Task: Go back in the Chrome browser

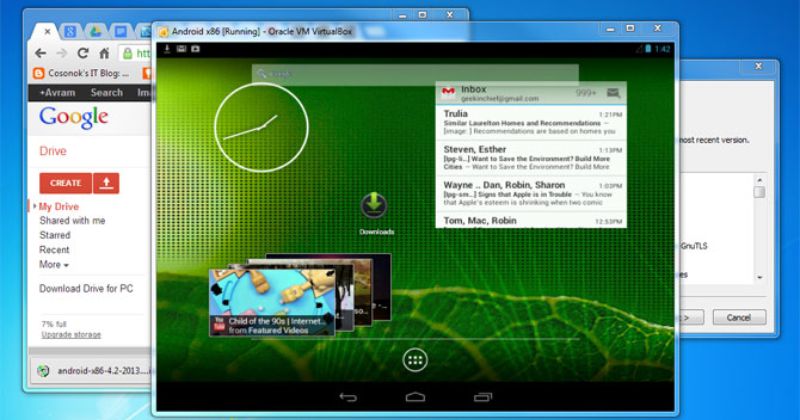Action: (x=41, y=53)
